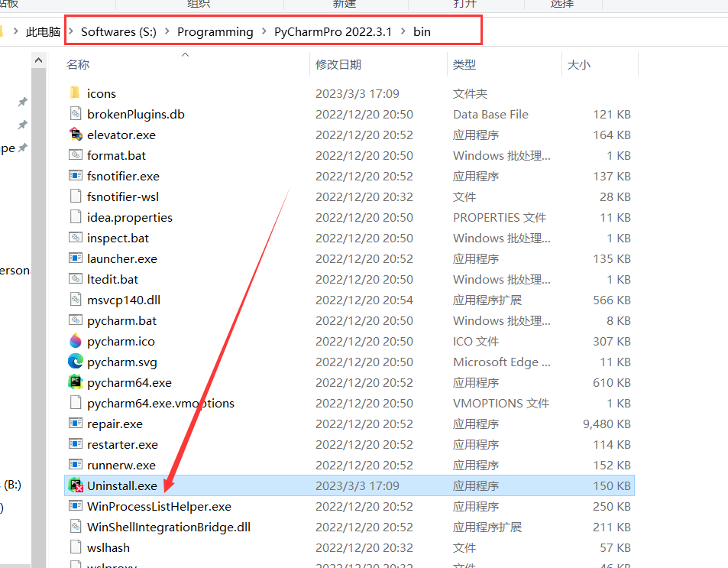Click the elevator.exe application icon

click(x=75, y=135)
